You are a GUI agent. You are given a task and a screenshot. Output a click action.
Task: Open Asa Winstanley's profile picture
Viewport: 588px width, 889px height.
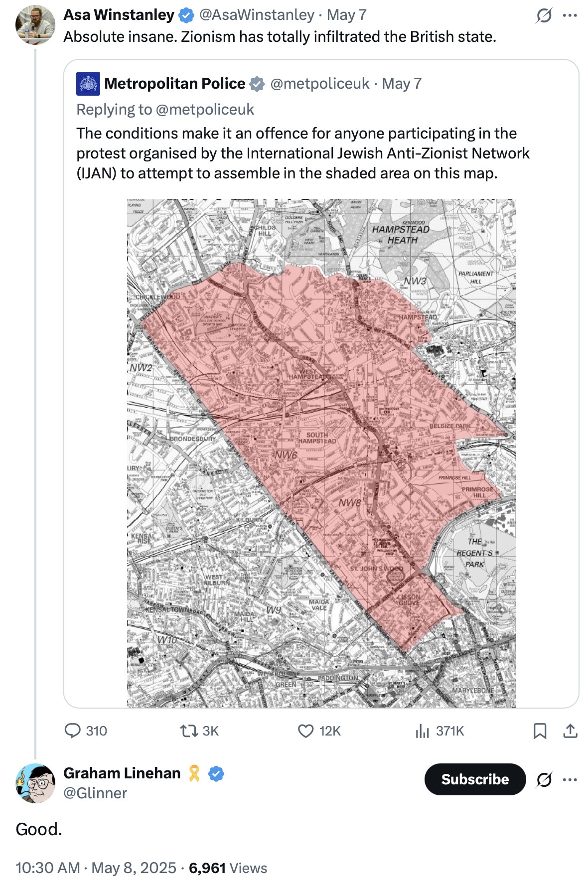pos(35,25)
